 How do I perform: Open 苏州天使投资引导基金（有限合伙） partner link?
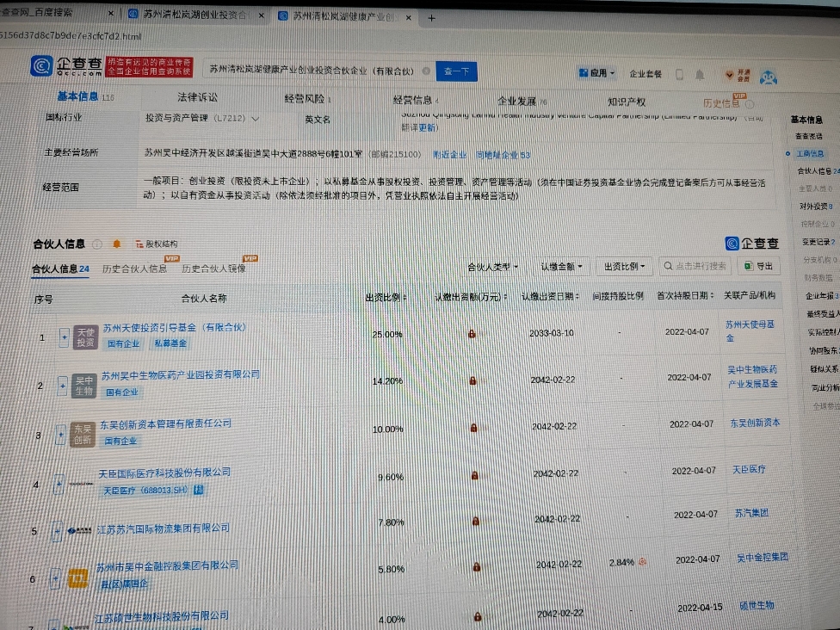175,327
